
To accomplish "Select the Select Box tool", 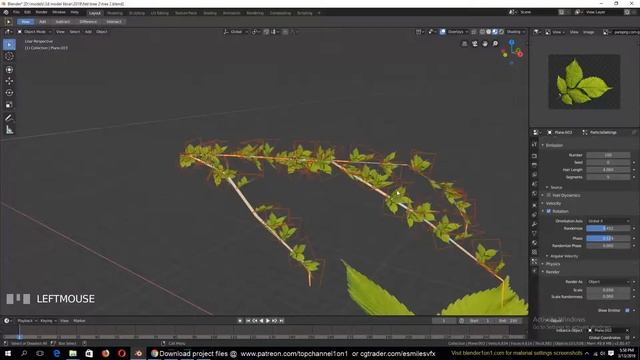I will pyautogui.click(x=9, y=44).
